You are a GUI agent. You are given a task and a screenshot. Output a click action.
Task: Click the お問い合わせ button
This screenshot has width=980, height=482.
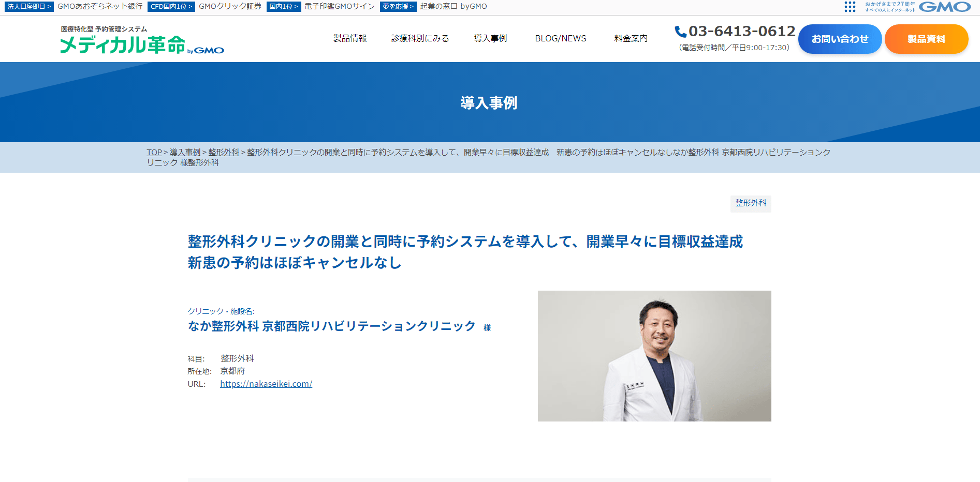(840, 39)
